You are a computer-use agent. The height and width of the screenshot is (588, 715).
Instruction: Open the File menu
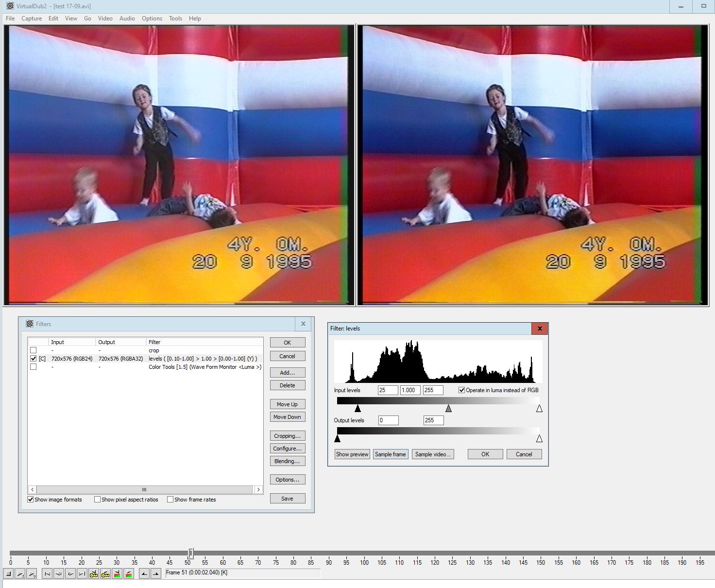point(10,18)
